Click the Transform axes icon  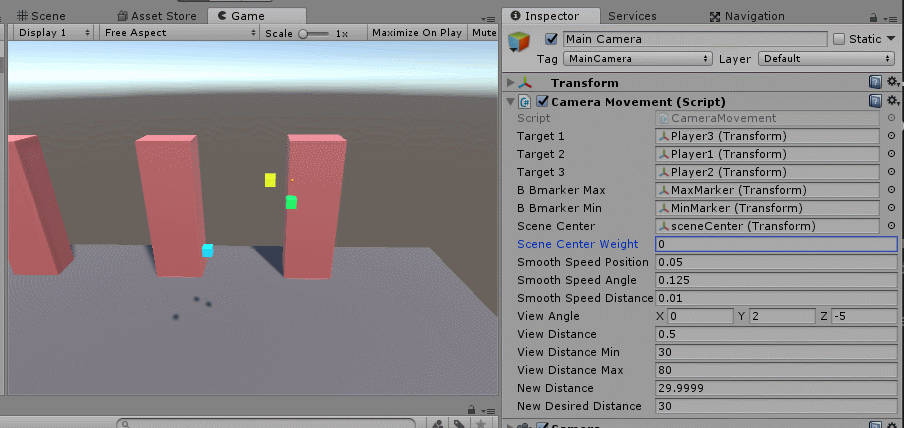click(525, 83)
